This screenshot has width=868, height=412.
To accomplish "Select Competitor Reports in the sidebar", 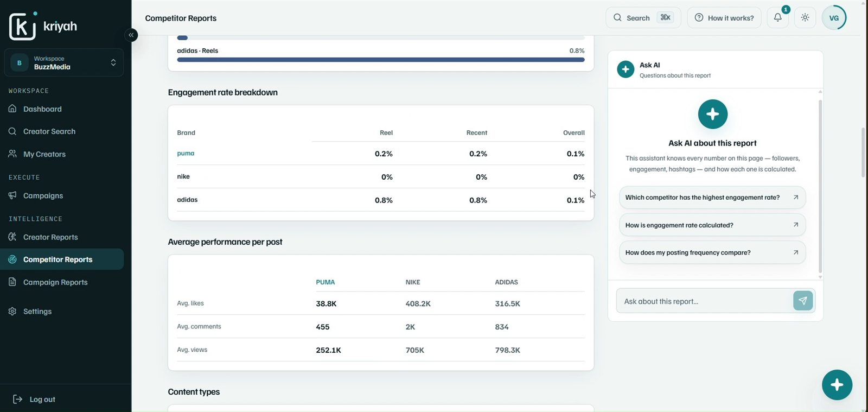I will [62, 259].
